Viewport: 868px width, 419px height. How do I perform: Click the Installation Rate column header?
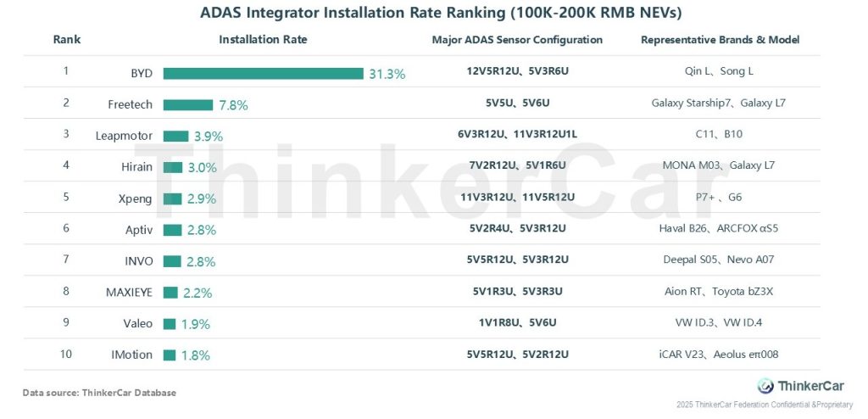263,40
